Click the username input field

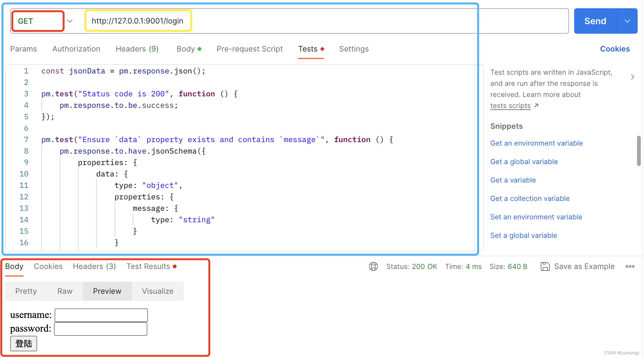[101, 315]
